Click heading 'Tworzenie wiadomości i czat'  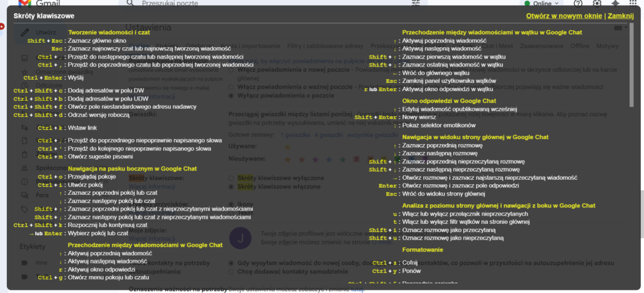(109, 33)
